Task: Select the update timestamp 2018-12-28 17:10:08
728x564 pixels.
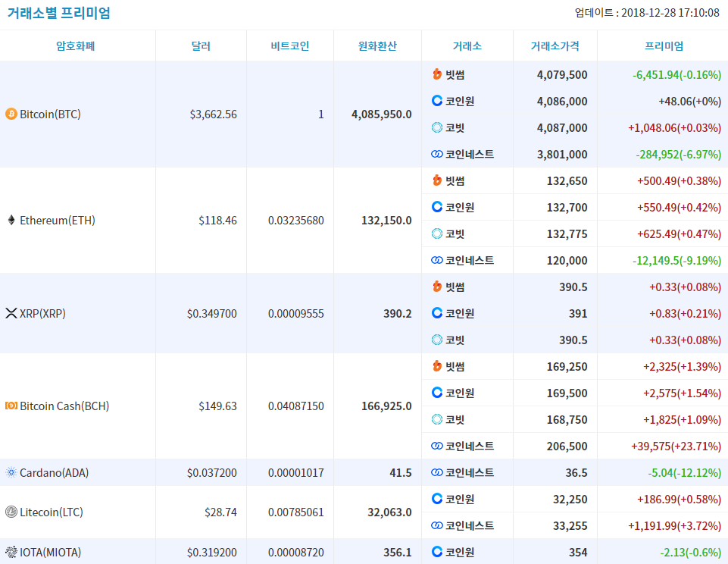Action: pyautogui.click(x=670, y=13)
